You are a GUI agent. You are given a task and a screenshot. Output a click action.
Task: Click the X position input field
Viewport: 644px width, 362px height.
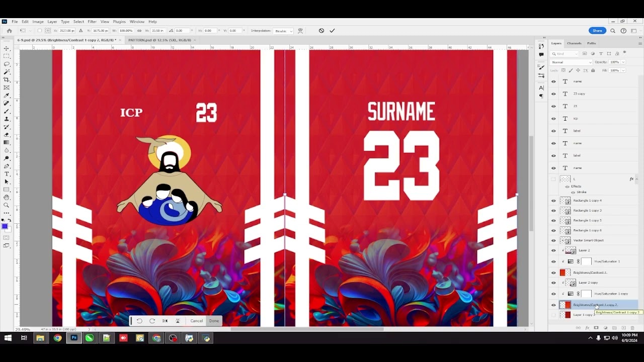coord(67,31)
